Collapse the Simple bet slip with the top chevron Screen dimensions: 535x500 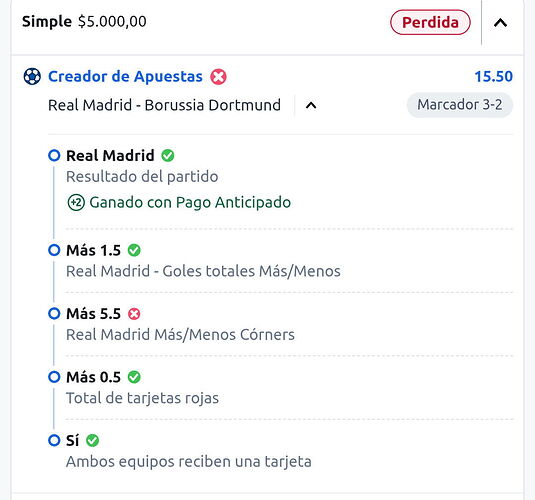point(500,23)
